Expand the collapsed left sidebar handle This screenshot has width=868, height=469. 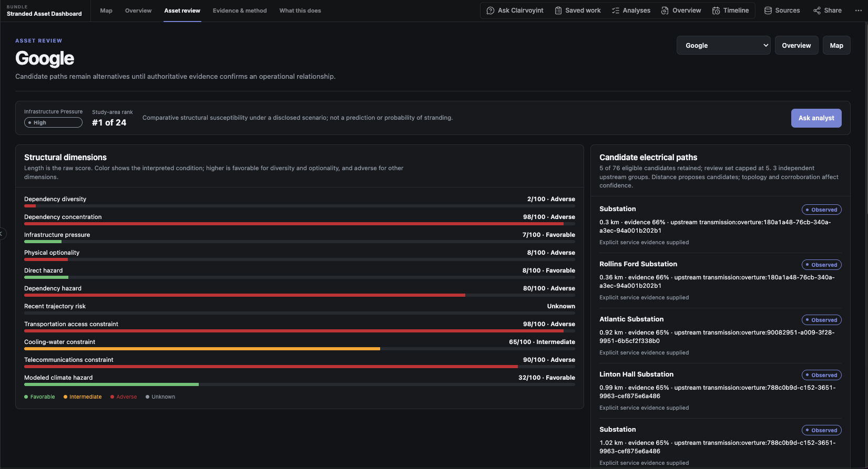click(x=2, y=234)
